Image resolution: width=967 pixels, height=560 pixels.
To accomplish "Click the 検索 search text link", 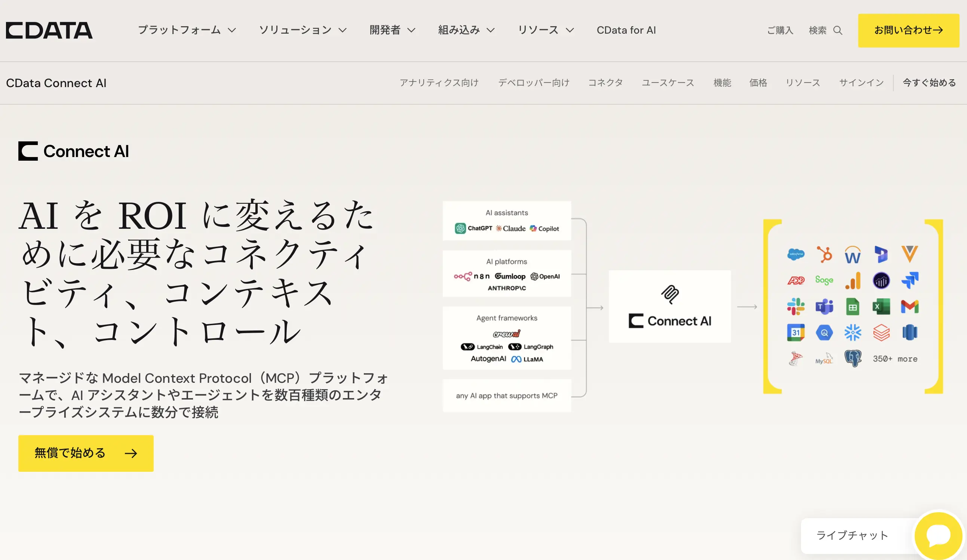I will 818,30.
